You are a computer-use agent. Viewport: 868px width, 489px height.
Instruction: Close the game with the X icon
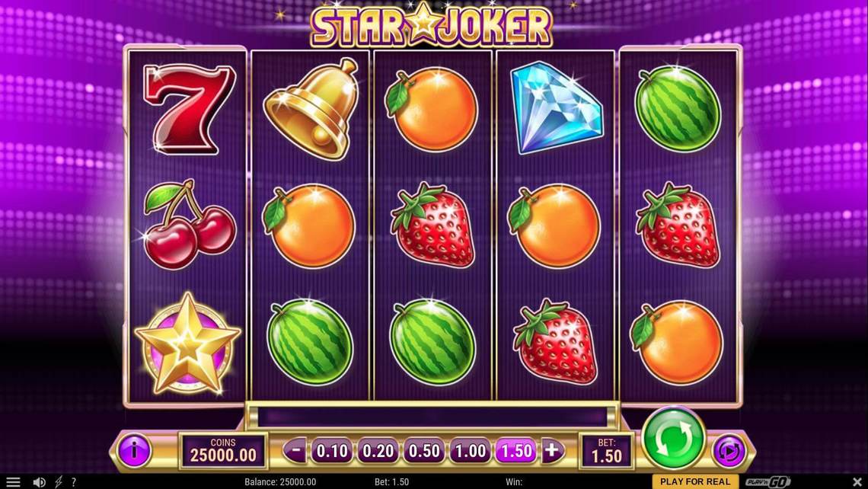(857, 482)
